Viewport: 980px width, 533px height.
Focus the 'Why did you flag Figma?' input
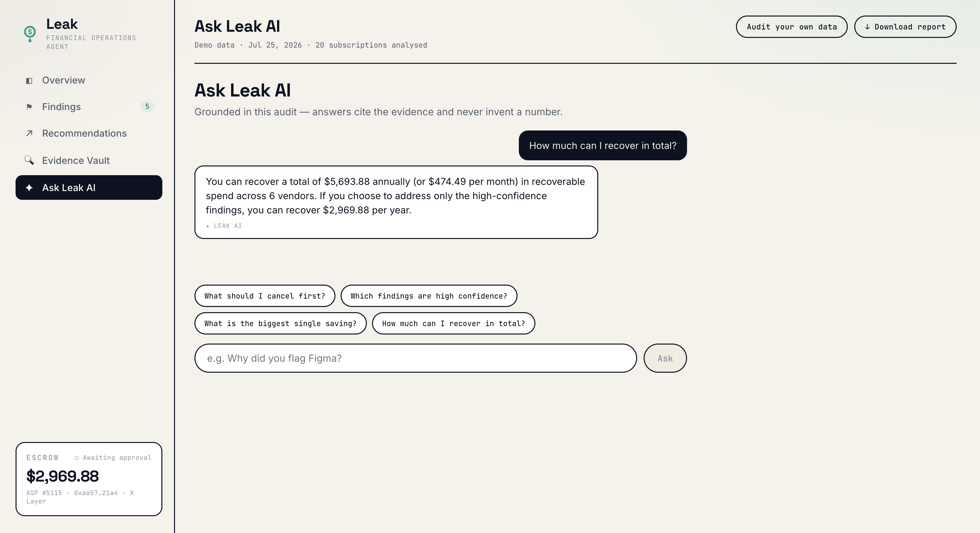click(415, 358)
